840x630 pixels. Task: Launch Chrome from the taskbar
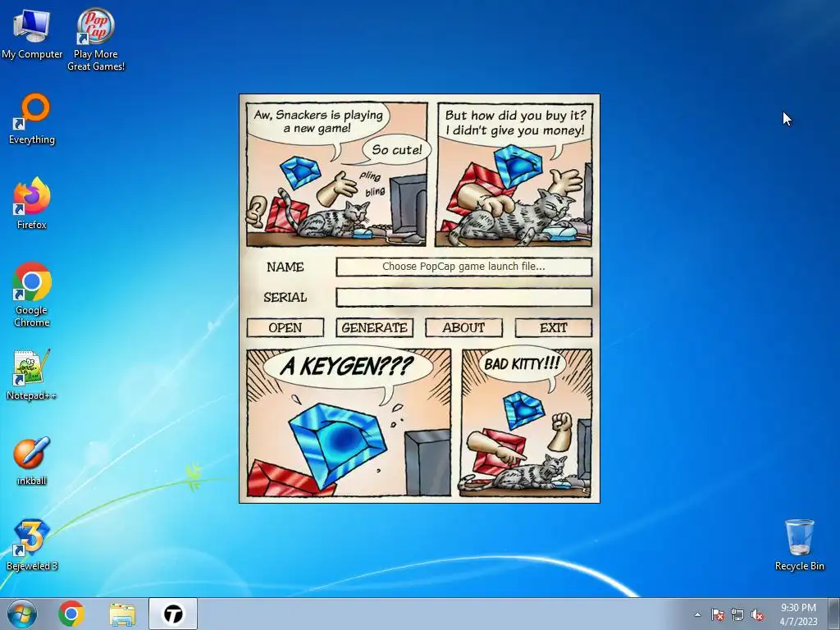coord(71,614)
